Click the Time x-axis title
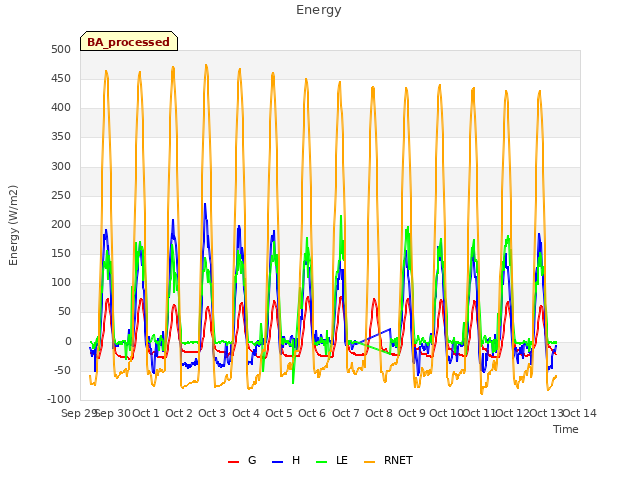Screen dimensions: 640x480 click(x=566, y=429)
